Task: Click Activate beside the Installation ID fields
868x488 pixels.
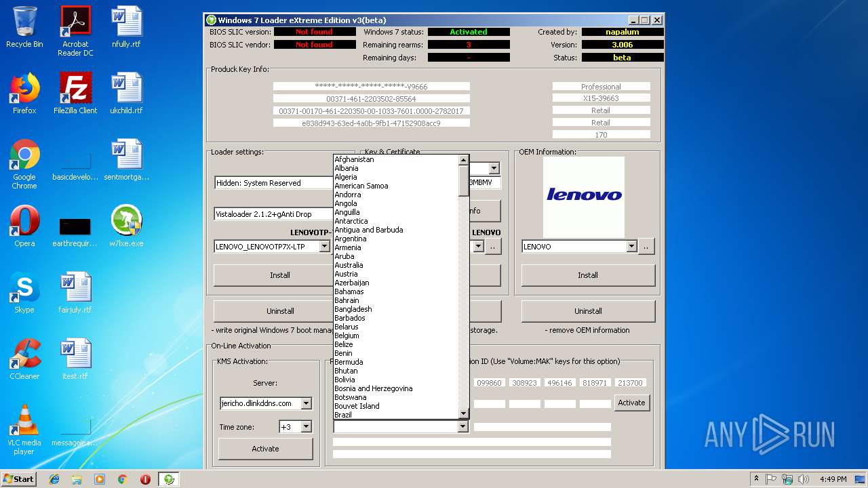Action: (631, 403)
